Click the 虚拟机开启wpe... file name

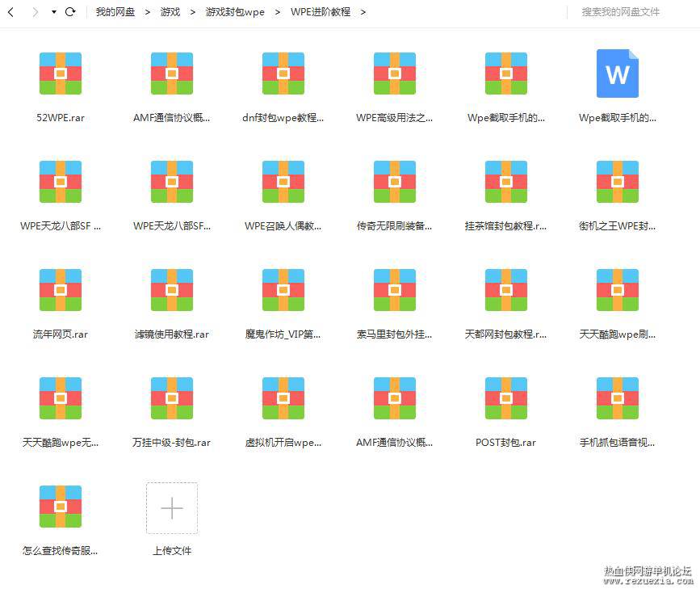[283, 443]
